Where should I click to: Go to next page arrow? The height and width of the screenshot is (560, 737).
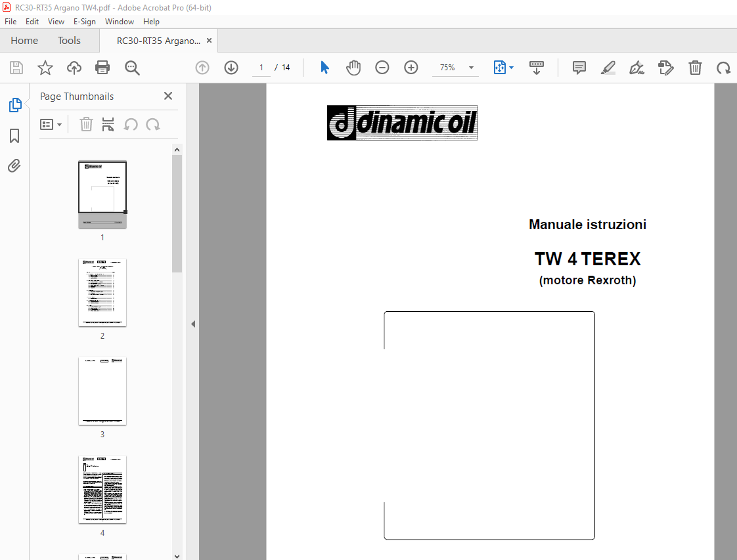[x=231, y=68]
